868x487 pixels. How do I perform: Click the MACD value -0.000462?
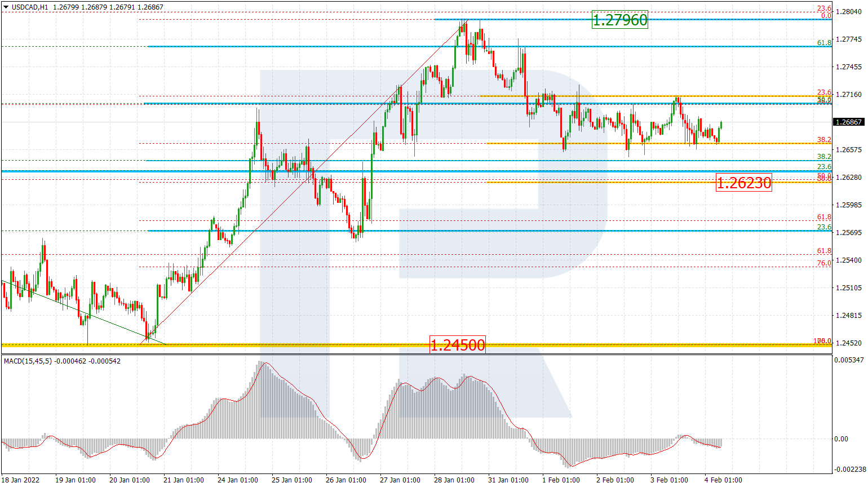(71, 361)
